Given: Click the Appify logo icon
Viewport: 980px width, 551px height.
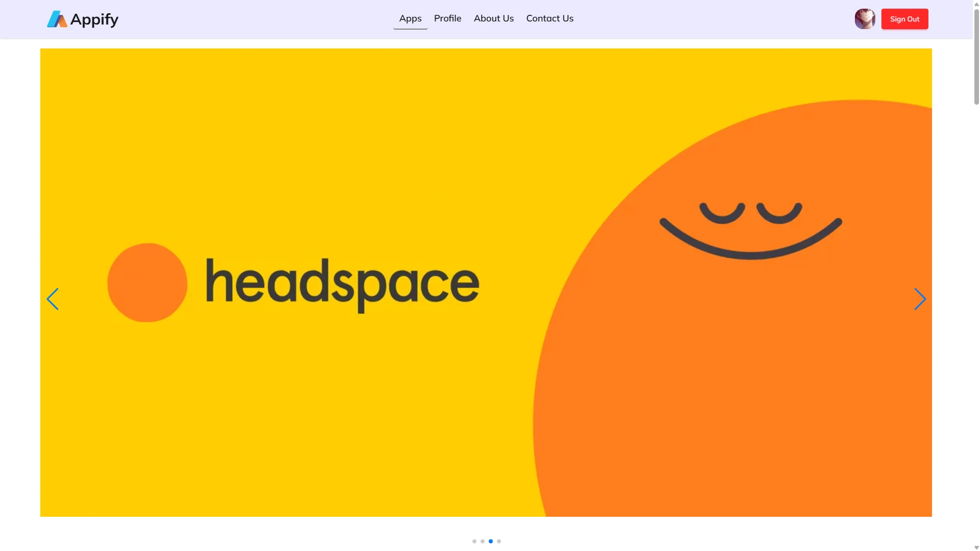Looking at the screenshot, I should [x=57, y=19].
